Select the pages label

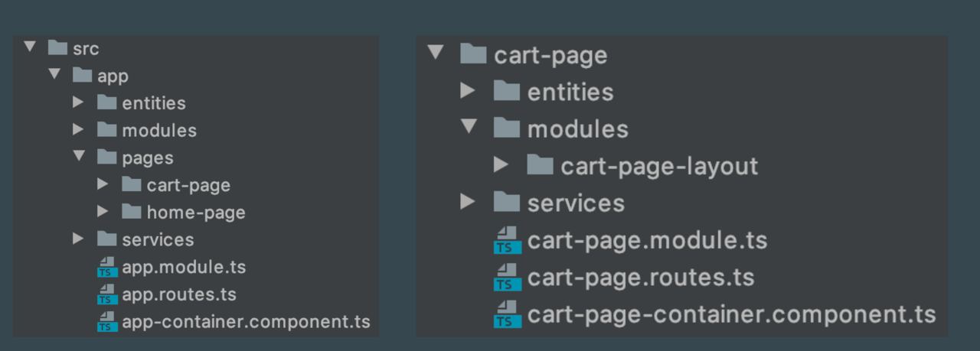pos(148,158)
